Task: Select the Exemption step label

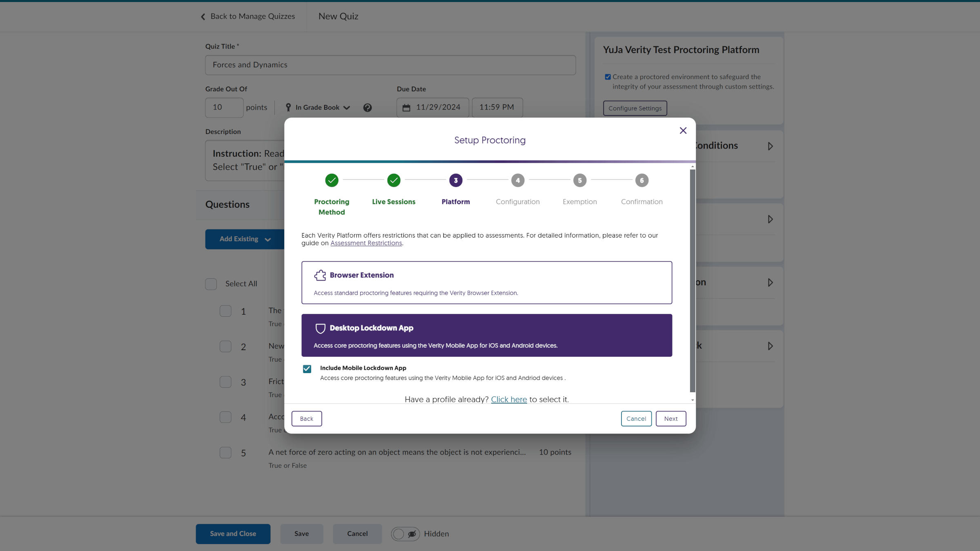Action: pyautogui.click(x=580, y=202)
